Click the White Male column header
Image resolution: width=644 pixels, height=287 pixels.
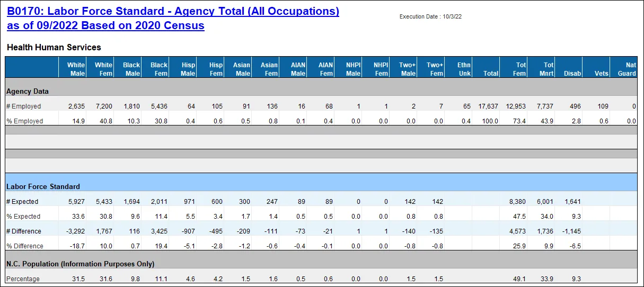tap(76, 69)
